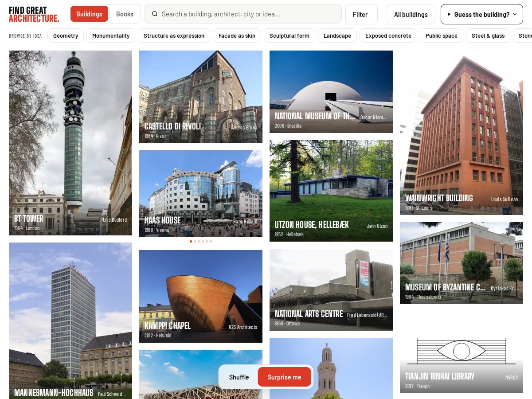Screen dimensions: 532x399
Task: Choose the Public space tag
Action: pyautogui.click(x=442, y=35)
